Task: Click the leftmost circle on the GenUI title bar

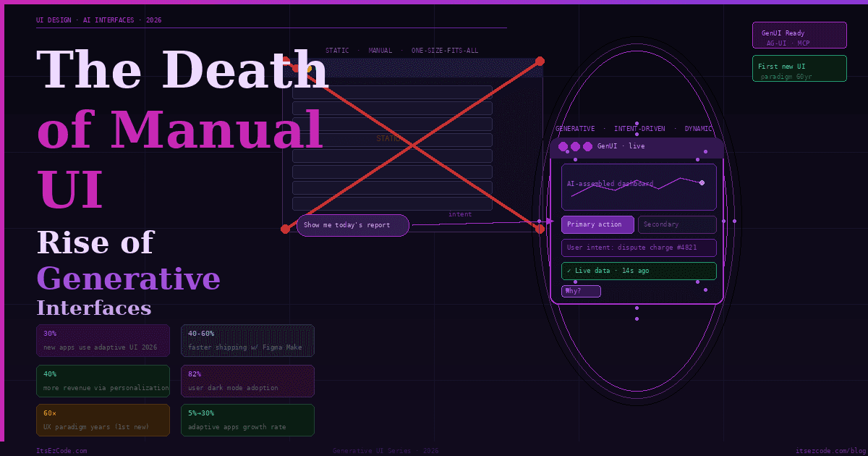Action: click(563, 146)
